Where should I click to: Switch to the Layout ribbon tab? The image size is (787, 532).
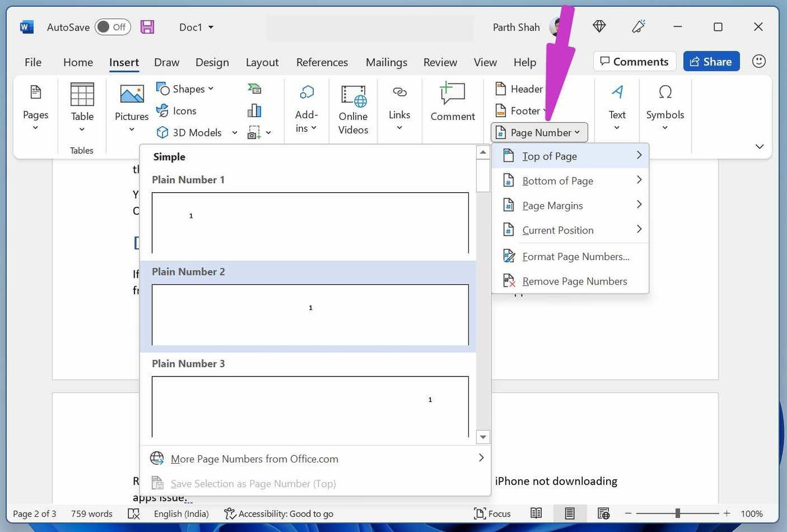pyautogui.click(x=262, y=62)
